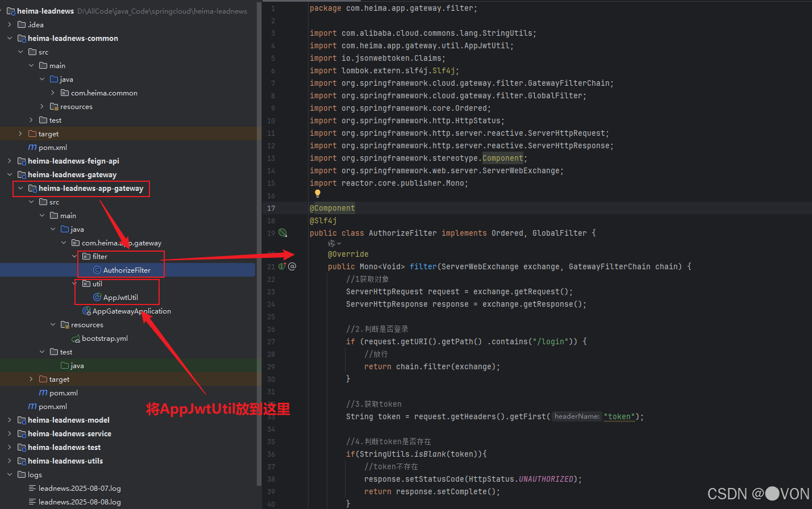Viewport: 812px width, 509px height.
Task: Click the heima-leadnews-model module name
Action: coord(69,420)
